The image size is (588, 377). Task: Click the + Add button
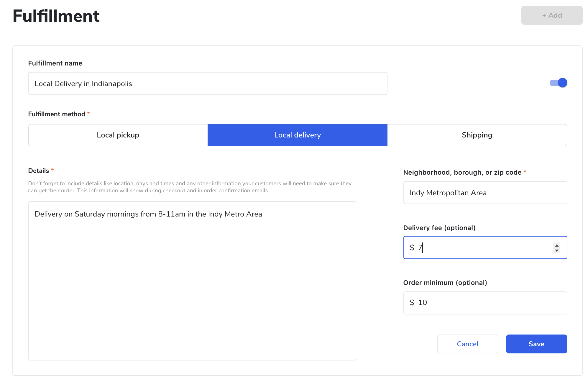[552, 15]
